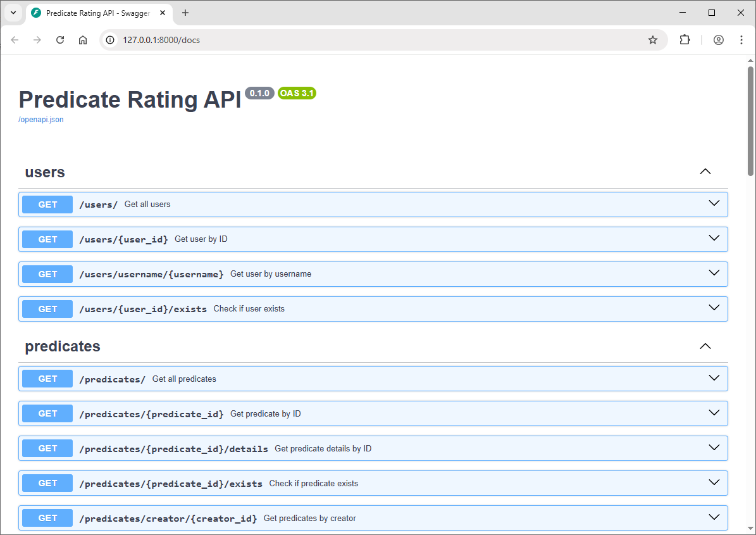Image resolution: width=756 pixels, height=535 pixels.
Task: Expand the Get user by username chevron
Action: click(714, 273)
